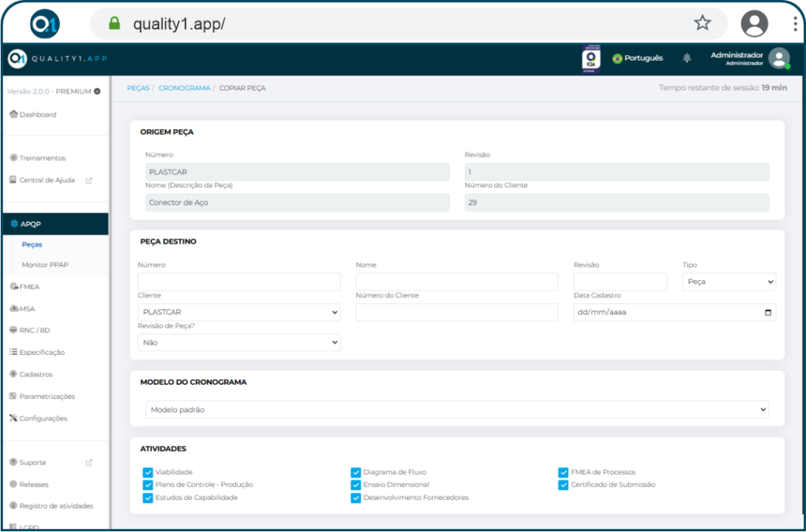
Task: Uncheck Estudos de Capabilidade checkbox
Action: 148,497
